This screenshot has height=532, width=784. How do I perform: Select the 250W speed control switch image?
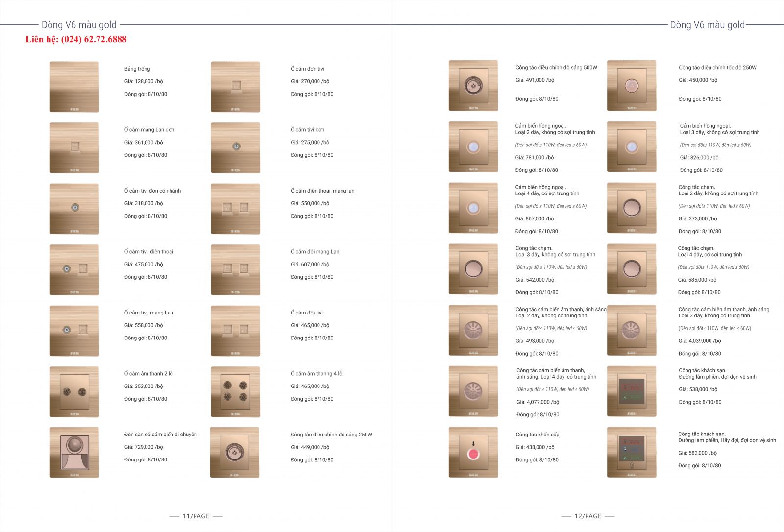pyautogui.click(x=631, y=86)
